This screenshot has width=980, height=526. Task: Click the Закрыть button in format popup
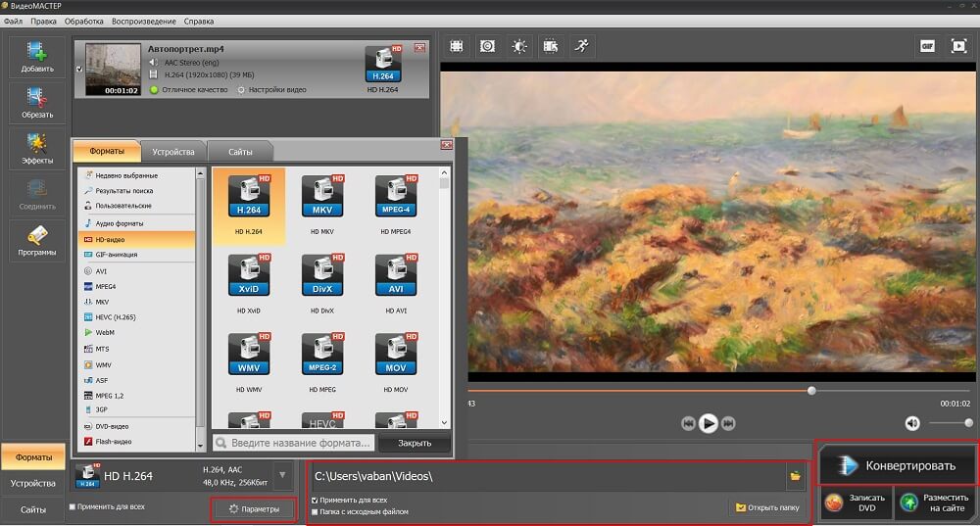click(415, 443)
